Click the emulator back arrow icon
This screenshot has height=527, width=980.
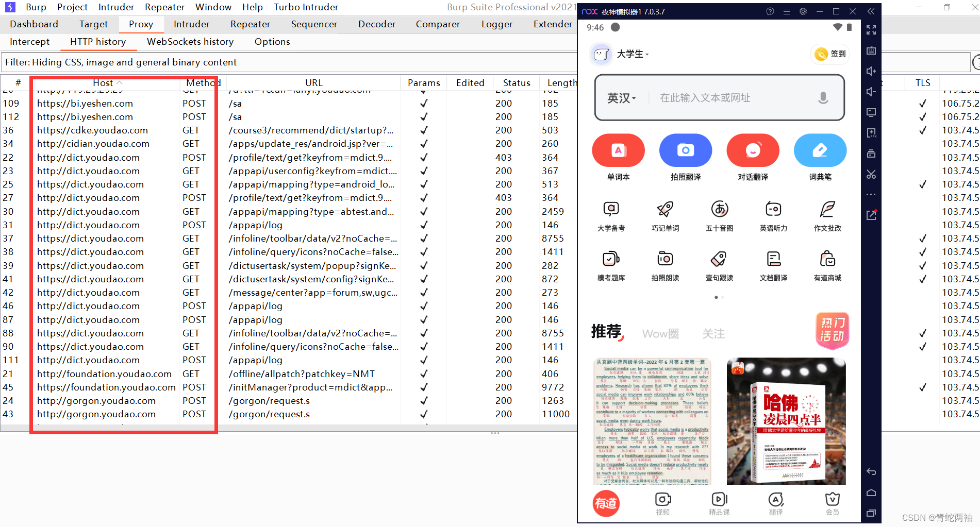point(871,471)
